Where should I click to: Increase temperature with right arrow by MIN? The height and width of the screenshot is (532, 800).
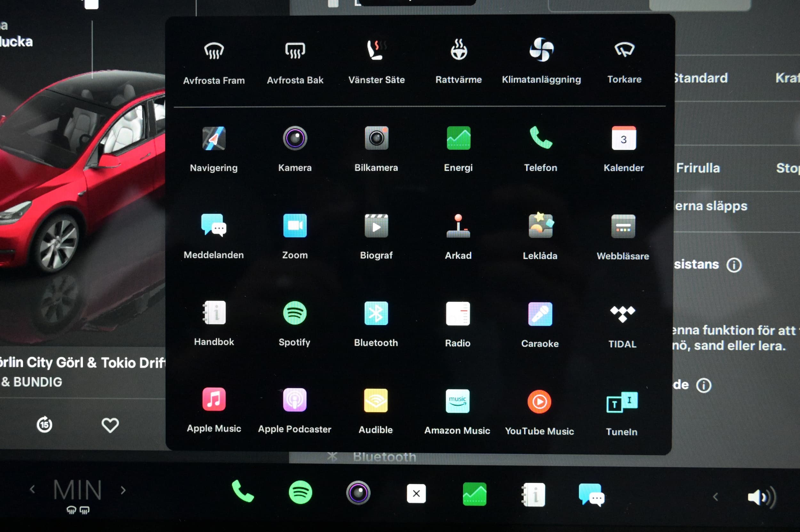123,490
